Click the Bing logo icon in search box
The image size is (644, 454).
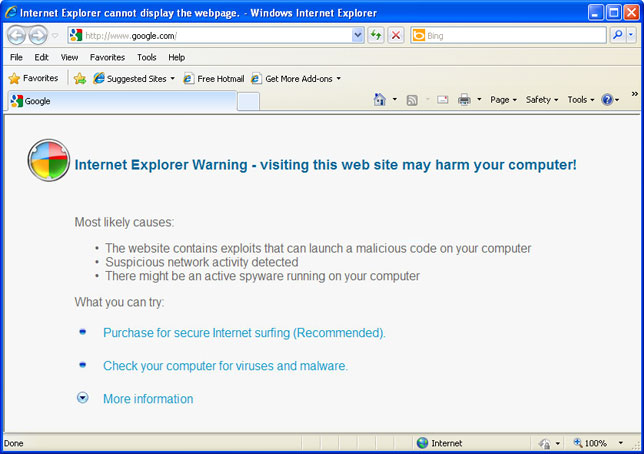click(419, 35)
